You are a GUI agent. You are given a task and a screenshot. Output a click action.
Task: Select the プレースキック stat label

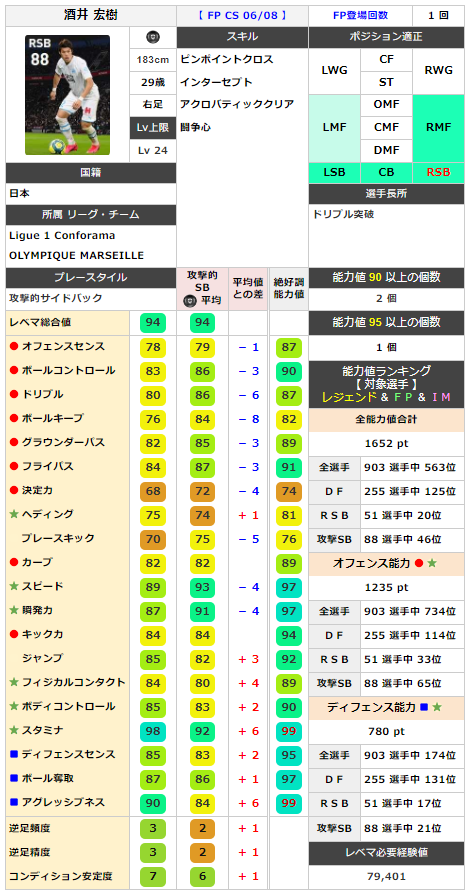[58, 538]
